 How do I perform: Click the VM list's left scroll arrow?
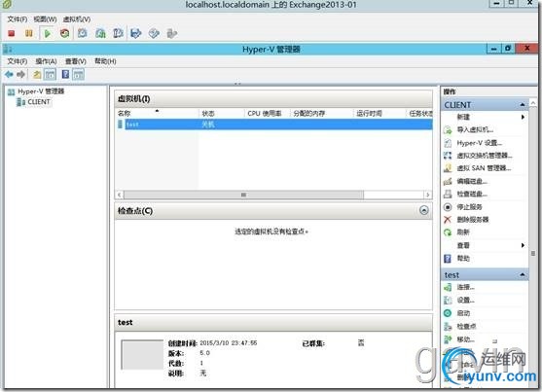click(120, 195)
